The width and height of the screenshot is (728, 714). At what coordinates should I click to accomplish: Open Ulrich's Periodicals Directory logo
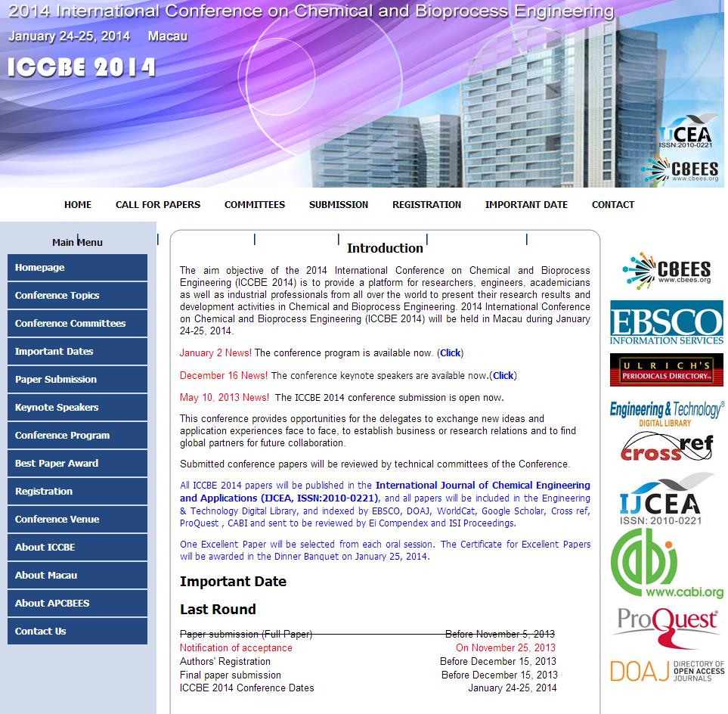pos(666,370)
